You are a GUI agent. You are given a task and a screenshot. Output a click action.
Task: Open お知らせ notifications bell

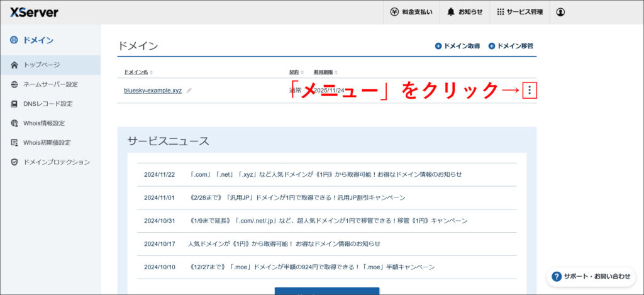pos(465,13)
